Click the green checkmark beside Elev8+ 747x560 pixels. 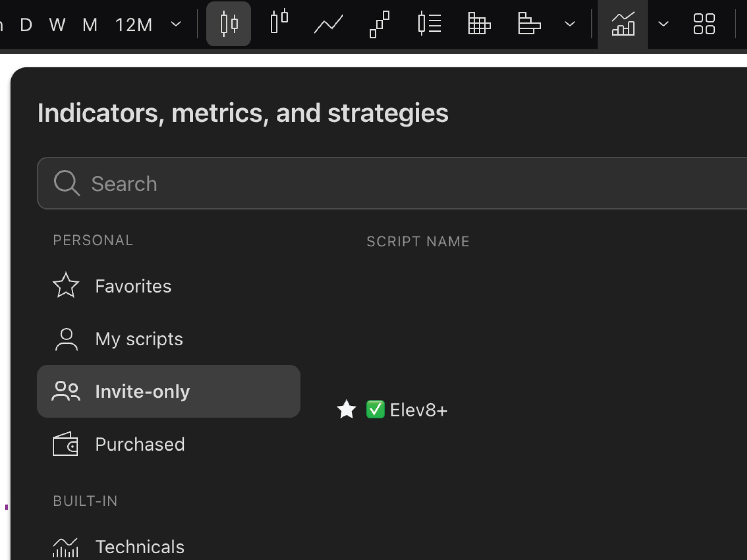coord(376,410)
